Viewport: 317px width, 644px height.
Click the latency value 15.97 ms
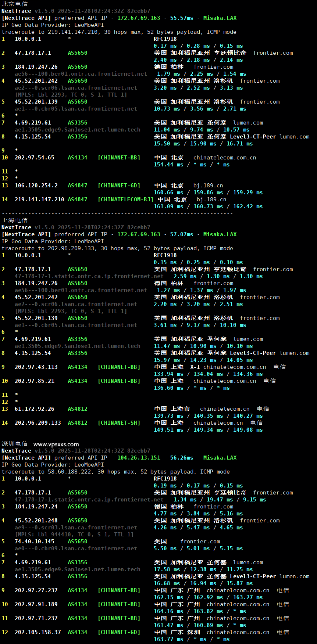point(167,360)
